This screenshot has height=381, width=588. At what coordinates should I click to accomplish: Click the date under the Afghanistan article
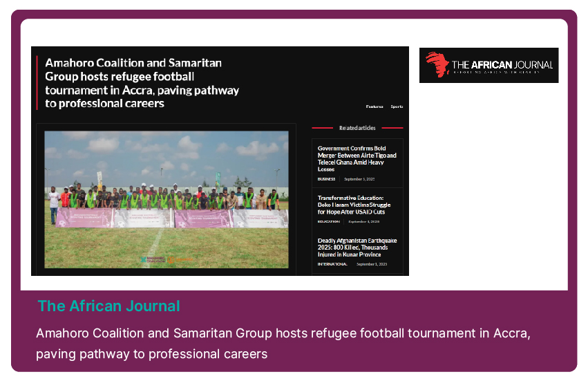point(372,264)
